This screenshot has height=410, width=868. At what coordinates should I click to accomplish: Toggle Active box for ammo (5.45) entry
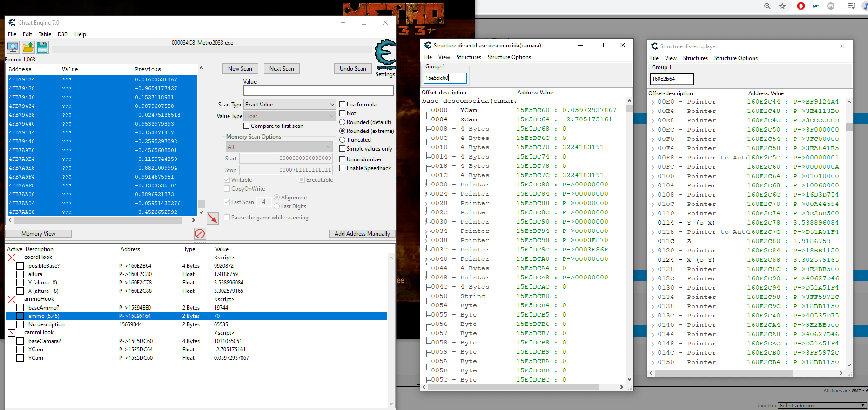coord(20,316)
